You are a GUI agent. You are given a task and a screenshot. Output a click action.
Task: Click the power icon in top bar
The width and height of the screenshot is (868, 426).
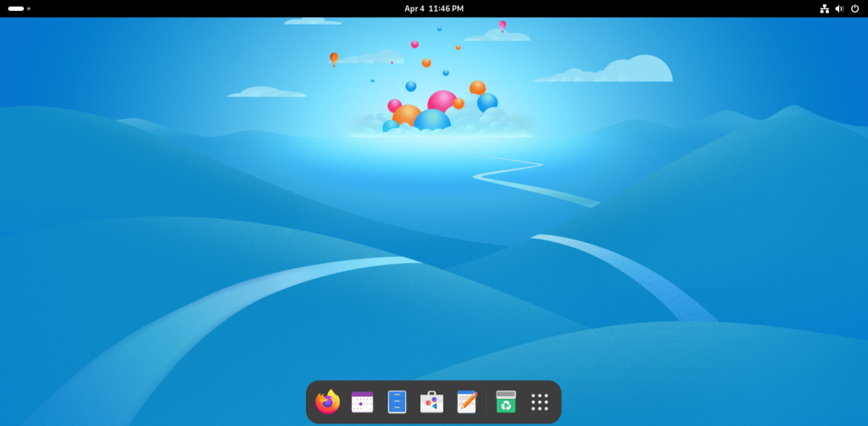point(854,8)
